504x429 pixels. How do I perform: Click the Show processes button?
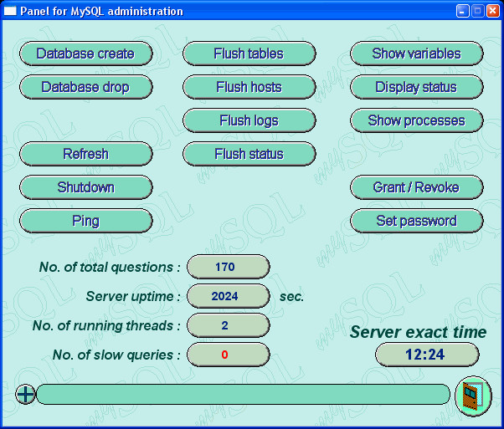pyautogui.click(x=417, y=120)
